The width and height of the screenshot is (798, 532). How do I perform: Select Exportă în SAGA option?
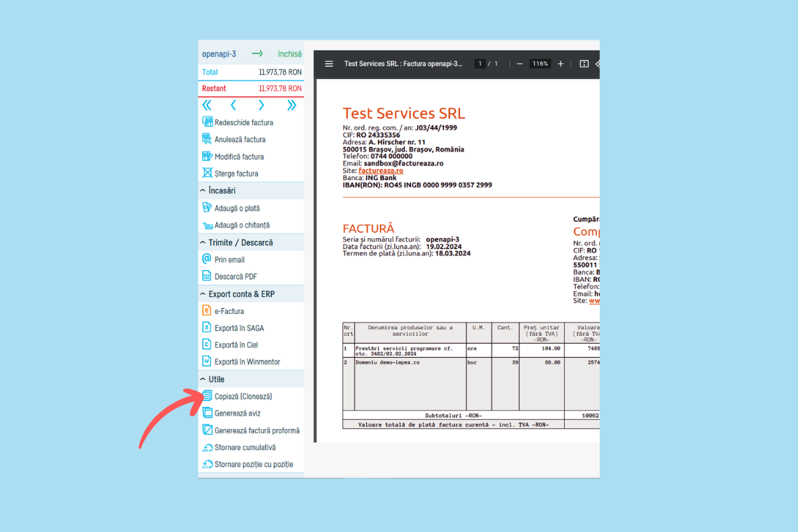click(x=239, y=328)
